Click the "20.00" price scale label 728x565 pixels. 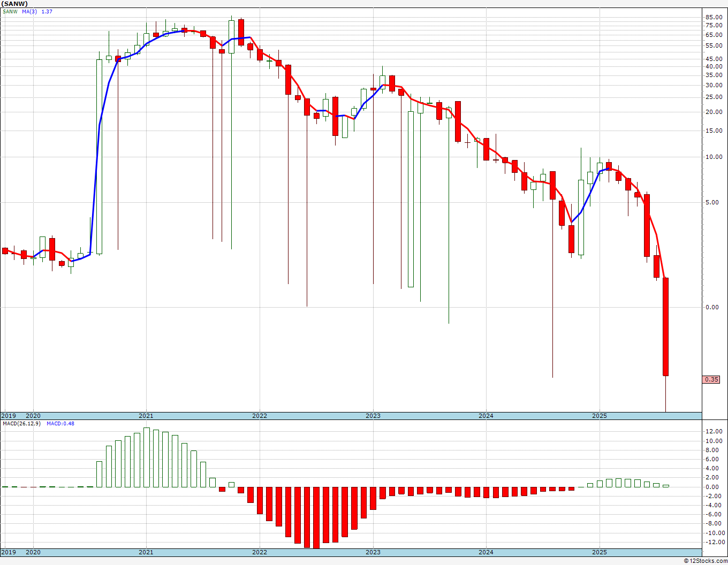(714, 112)
